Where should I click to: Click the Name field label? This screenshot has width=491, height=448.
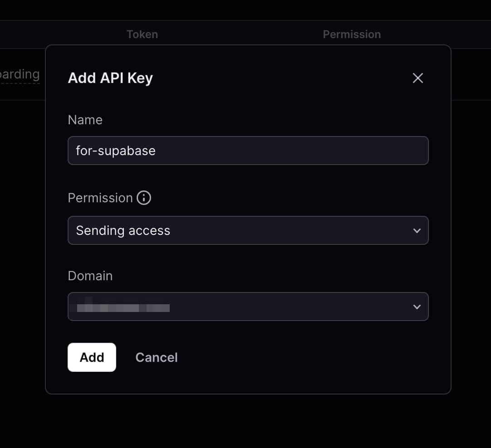pyautogui.click(x=85, y=120)
